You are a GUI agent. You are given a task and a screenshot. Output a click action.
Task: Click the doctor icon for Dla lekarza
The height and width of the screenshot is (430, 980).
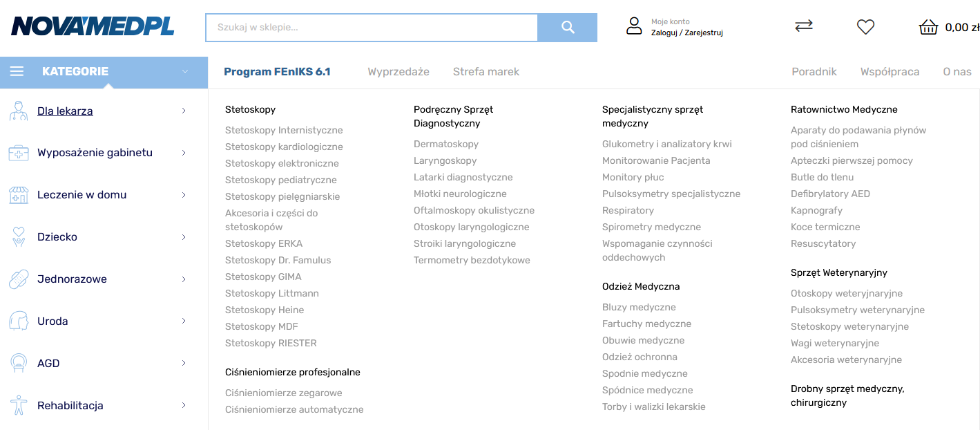[19, 111]
